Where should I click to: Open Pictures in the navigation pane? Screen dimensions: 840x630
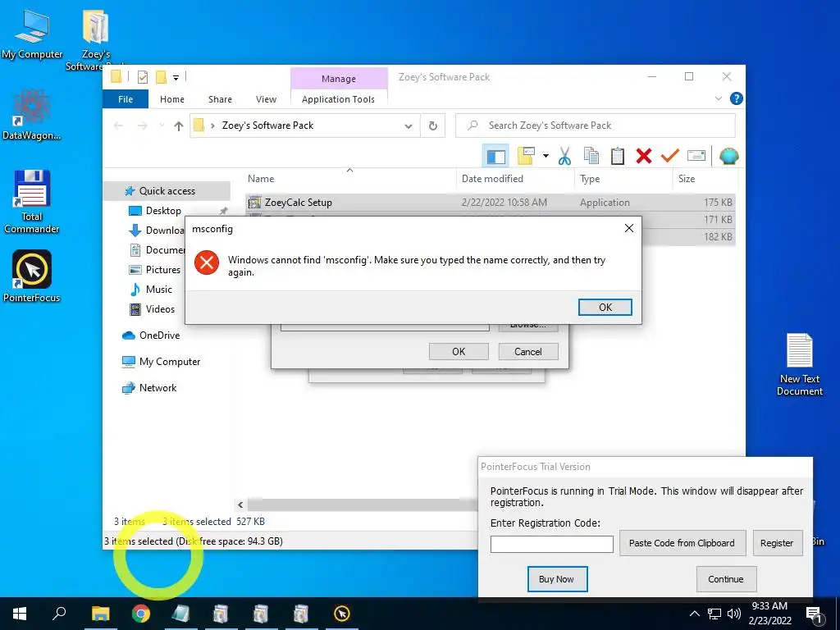163,269
